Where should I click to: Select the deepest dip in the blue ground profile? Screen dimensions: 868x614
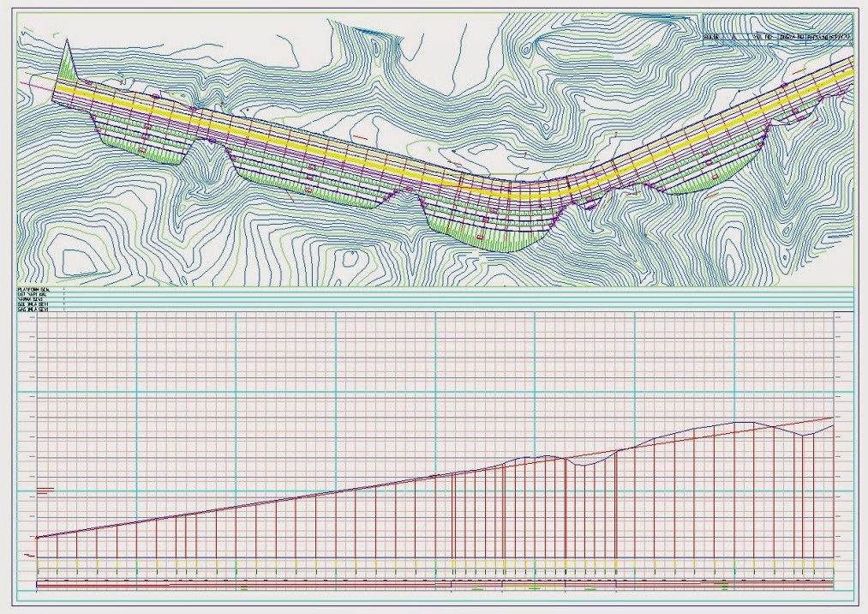point(584,465)
